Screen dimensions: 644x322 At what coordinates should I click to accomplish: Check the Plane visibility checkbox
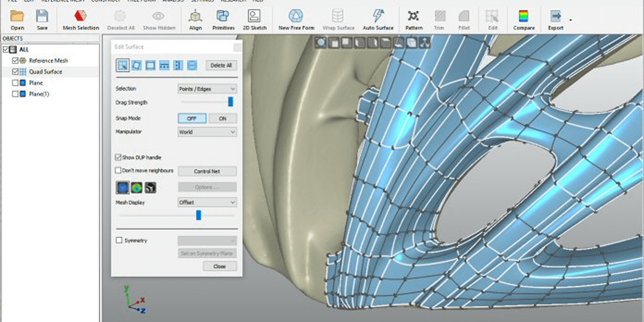tap(15, 83)
